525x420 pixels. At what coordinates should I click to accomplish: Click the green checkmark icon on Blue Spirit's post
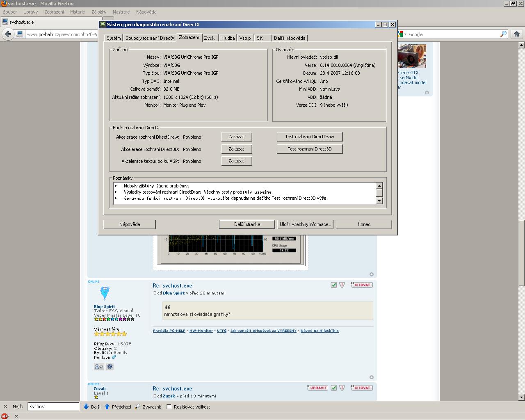point(334,285)
